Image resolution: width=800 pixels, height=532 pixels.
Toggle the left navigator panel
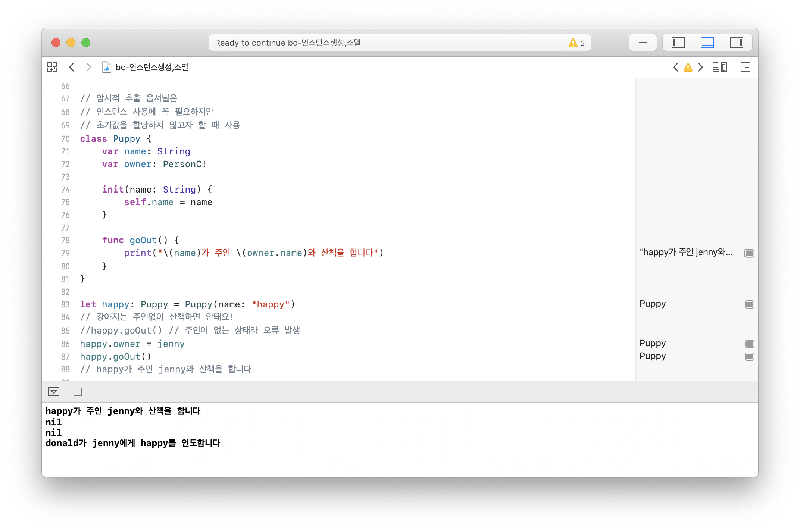[x=678, y=43]
